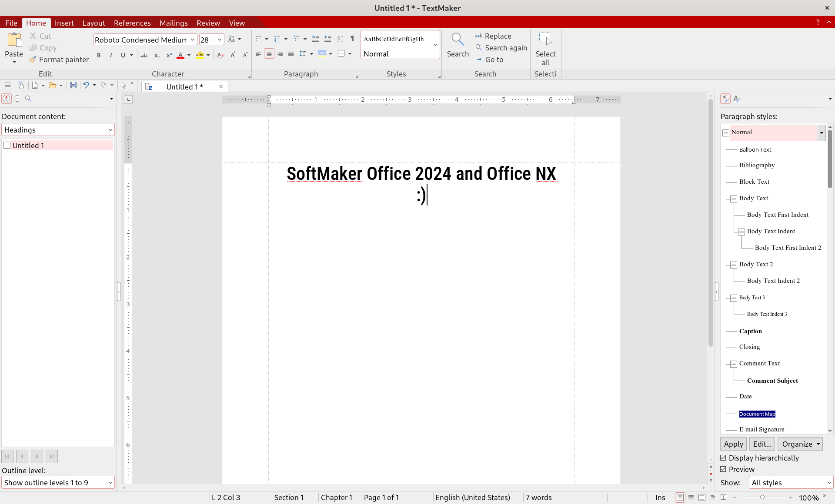Open the Show styles dropdown

pos(786,483)
